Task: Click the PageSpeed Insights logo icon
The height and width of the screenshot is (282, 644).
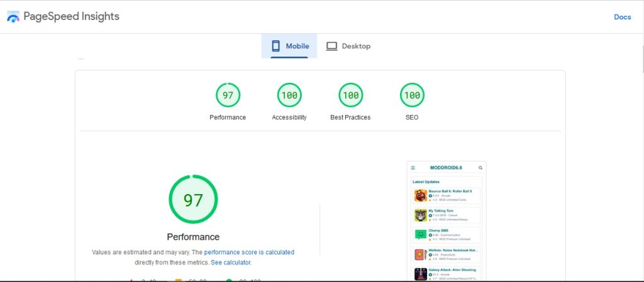Action: click(13, 17)
